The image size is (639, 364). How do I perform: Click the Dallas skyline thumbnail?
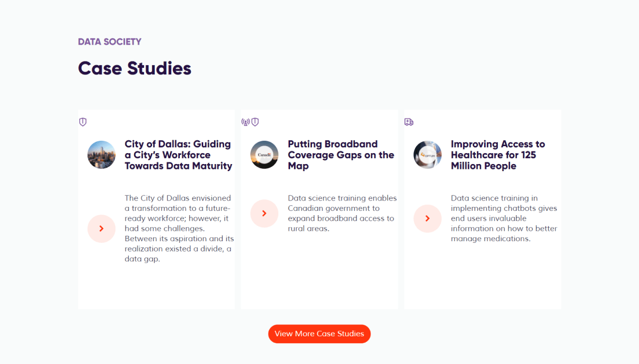(x=102, y=155)
